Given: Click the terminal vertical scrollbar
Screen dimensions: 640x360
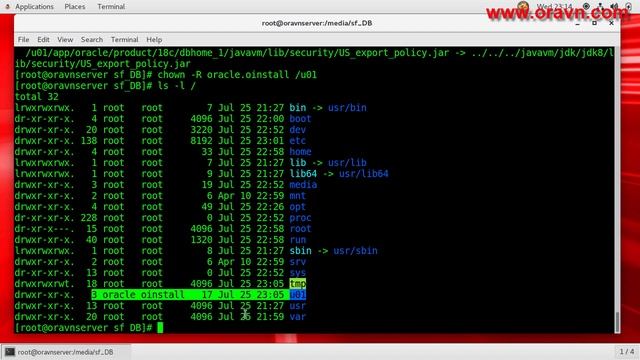Looking at the screenshot, I should (617, 190).
